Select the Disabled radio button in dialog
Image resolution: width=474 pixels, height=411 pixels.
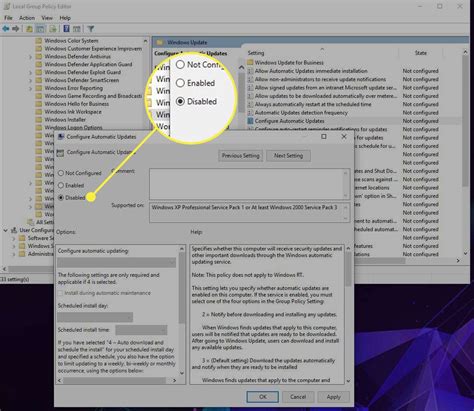point(61,197)
